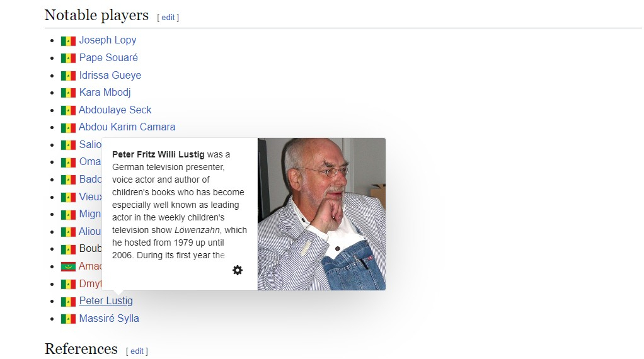Click the flag icon next to Peter Lustig

tap(68, 302)
